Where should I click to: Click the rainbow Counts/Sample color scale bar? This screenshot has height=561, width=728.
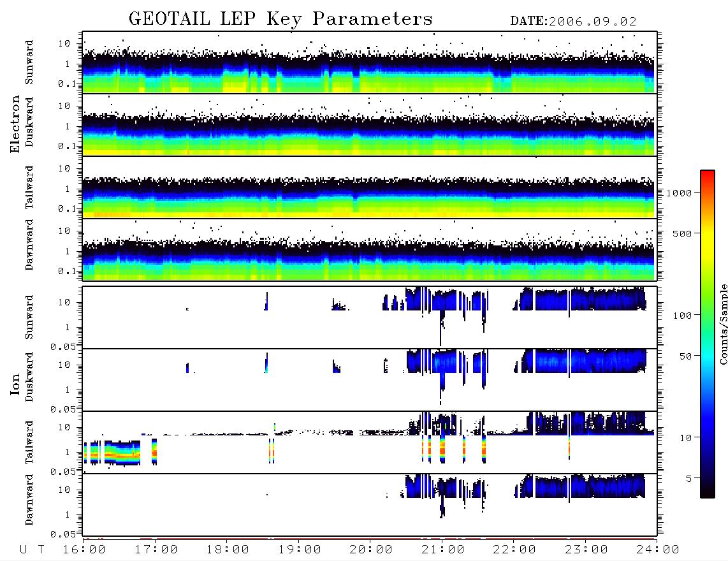click(x=708, y=334)
